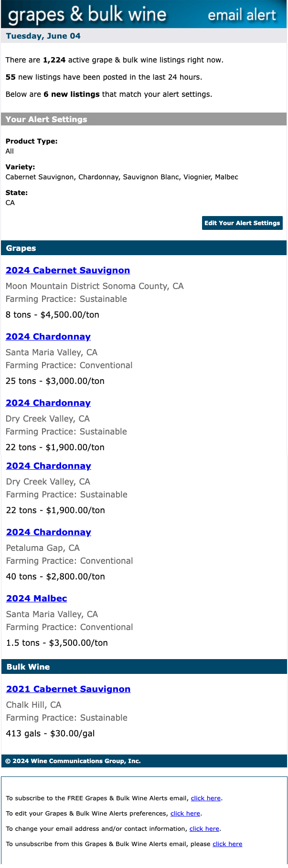Open the first Dry Creek Valley Chardonnay listing
The height and width of the screenshot is (868, 288).
[48, 403]
